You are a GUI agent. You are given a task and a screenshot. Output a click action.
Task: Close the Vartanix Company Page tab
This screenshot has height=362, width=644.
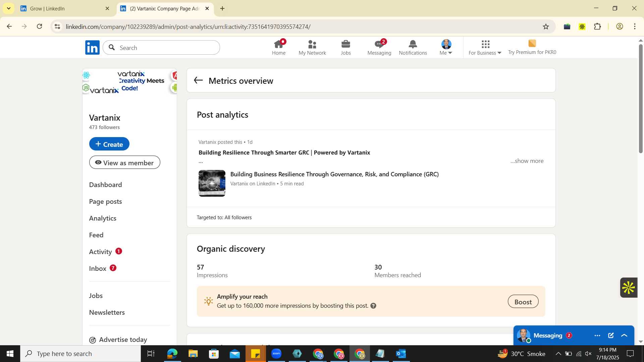click(x=207, y=8)
